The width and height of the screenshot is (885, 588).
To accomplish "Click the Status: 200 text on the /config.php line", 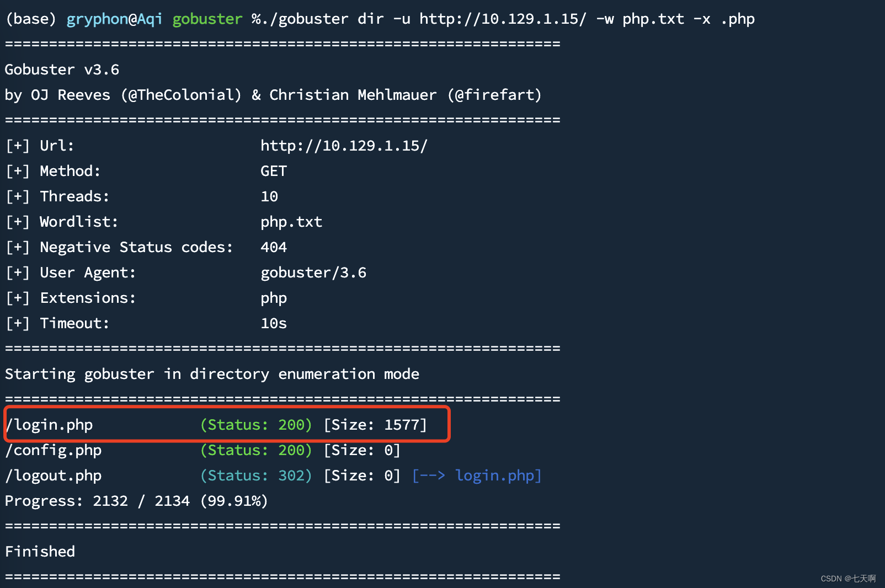I will pos(256,450).
